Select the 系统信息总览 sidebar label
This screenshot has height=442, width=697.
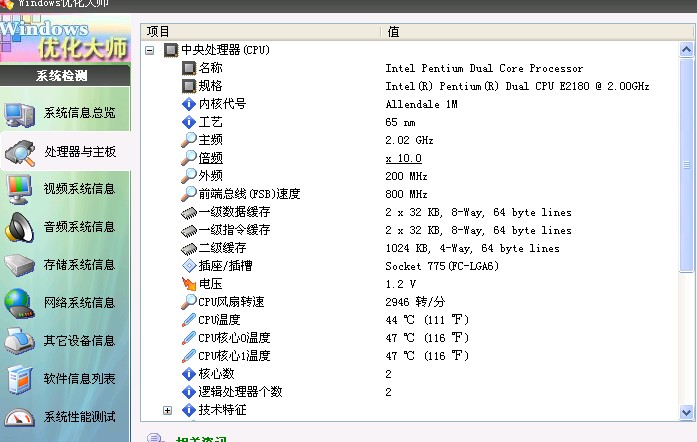click(x=80, y=113)
